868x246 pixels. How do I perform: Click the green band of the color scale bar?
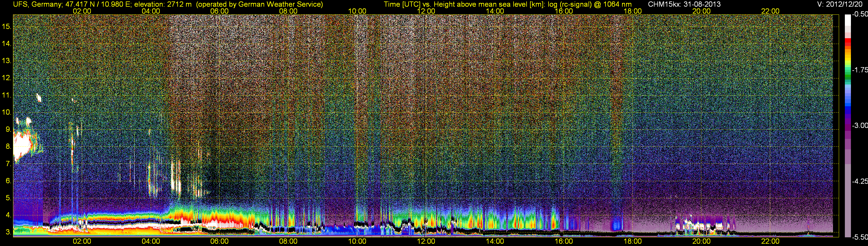(x=847, y=76)
